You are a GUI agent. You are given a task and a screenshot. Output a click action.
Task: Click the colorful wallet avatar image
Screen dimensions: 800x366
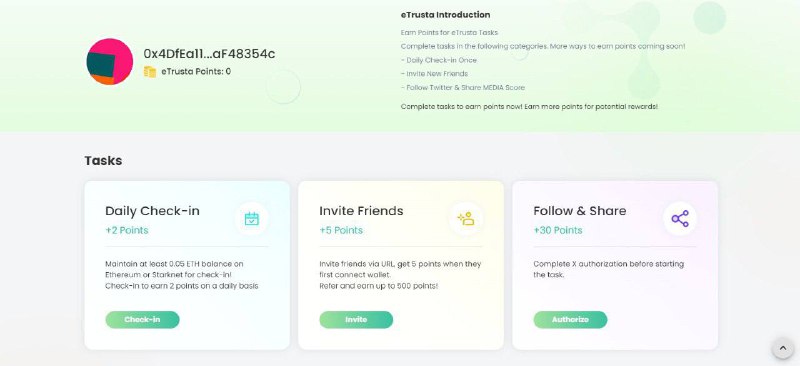[110, 62]
